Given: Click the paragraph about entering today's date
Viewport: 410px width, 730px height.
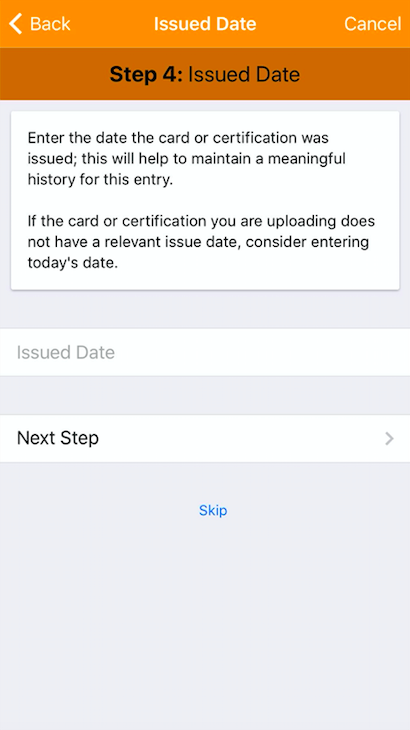Looking at the screenshot, I should pos(201,242).
